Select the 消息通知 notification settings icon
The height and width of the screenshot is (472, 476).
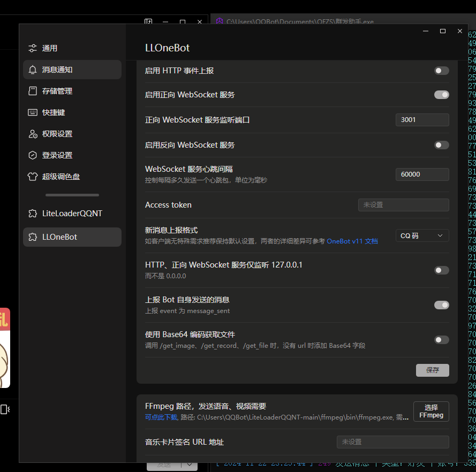pos(32,69)
